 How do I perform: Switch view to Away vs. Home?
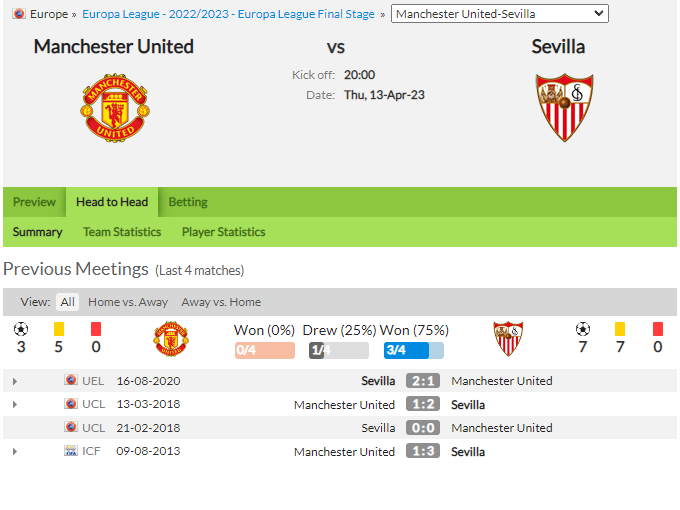tap(221, 302)
